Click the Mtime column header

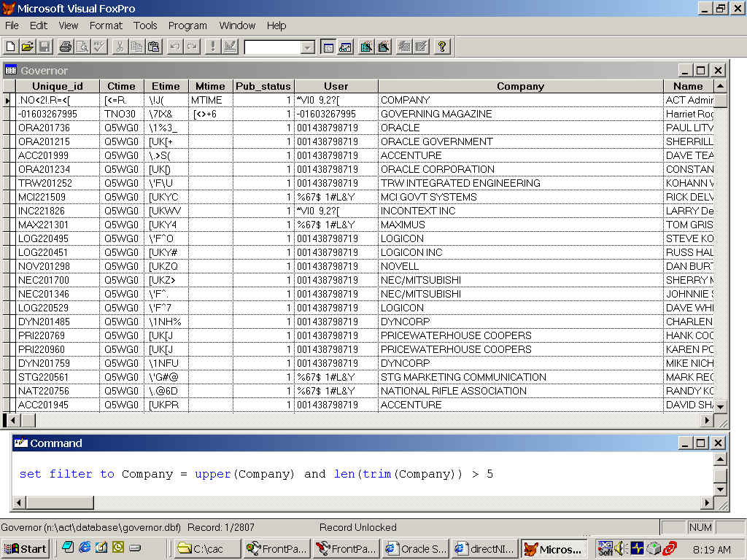coord(210,86)
